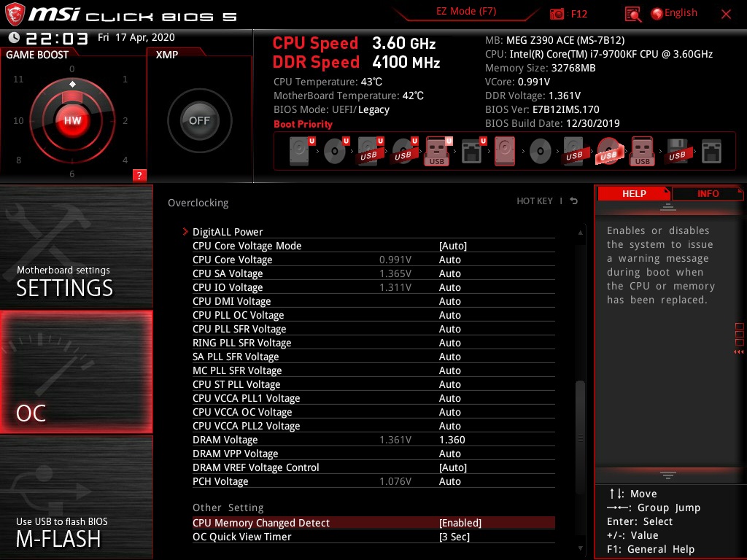This screenshot has width=747, height=560.
Task: Close the BIOS with the X button
Action: click(726, 15)
